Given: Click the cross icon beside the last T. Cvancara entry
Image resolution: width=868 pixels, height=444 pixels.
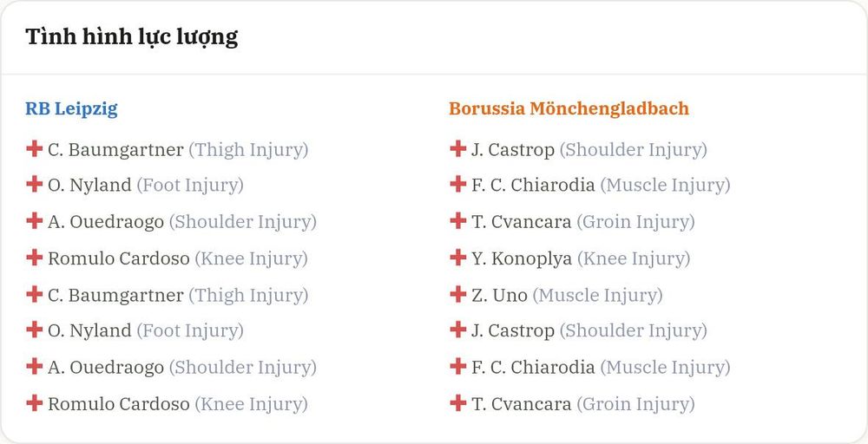Looking at the screenshot, I should [x=457, y=402].
